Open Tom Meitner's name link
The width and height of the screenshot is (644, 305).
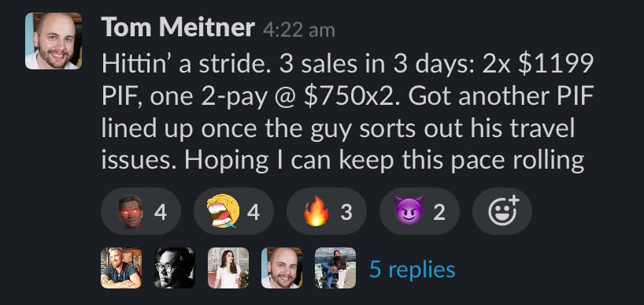[178, 28]
